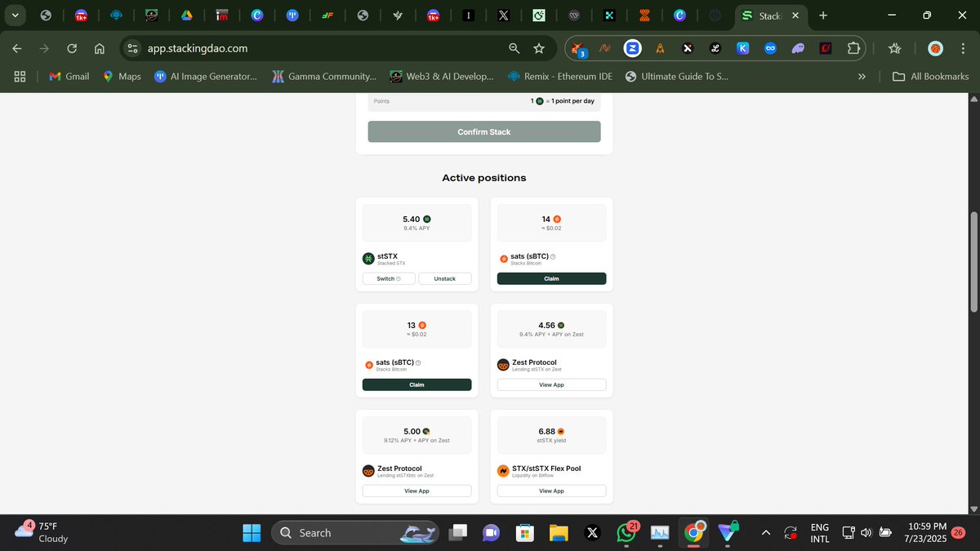Screen dimensions: 980x551
Task: Open View App on the 5.00 Zest card
Action: (417, 491)
